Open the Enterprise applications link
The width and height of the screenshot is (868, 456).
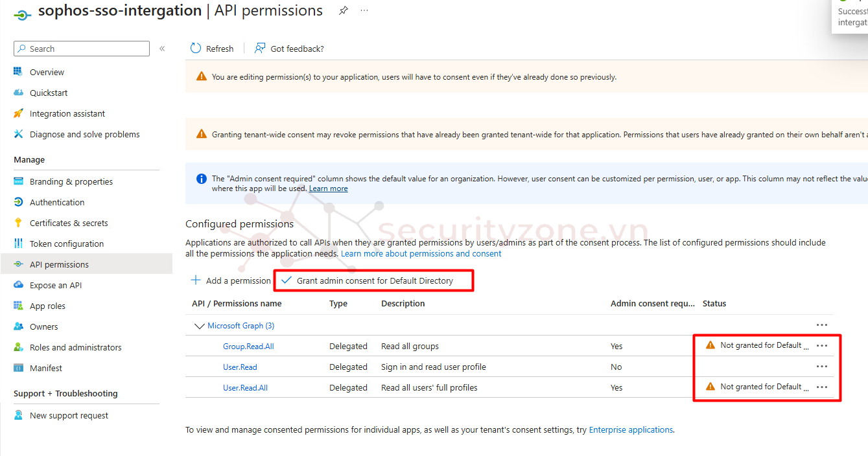click(631, 429)
